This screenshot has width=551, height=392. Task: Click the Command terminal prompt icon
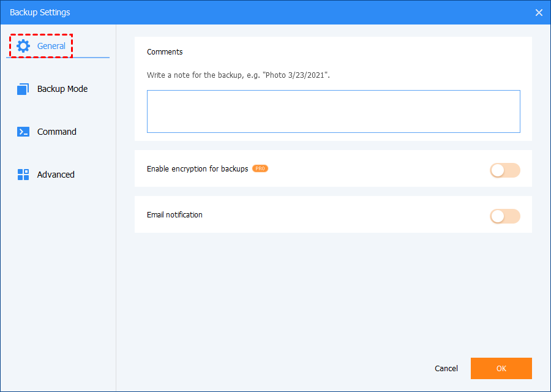(x=23, y=132)
